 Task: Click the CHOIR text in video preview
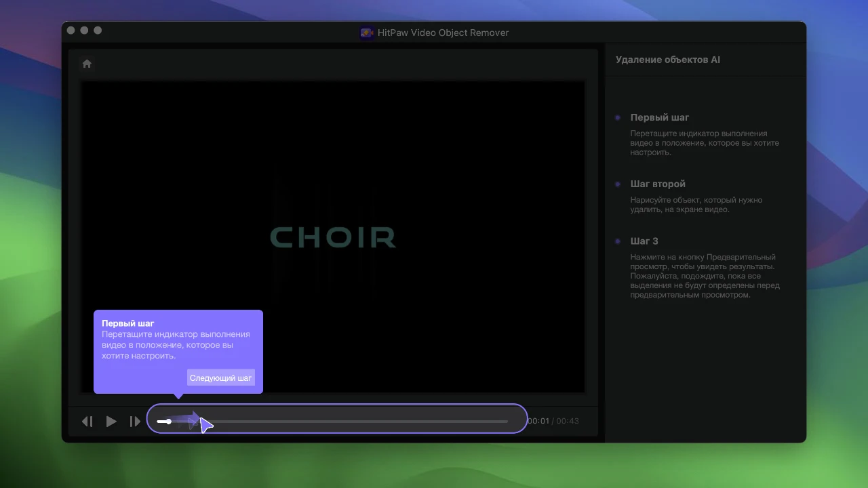333,237
